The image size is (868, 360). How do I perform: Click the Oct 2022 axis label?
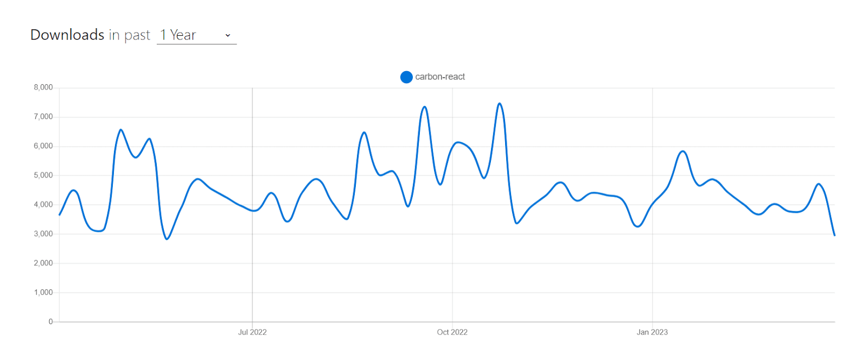tap(452, 332)
